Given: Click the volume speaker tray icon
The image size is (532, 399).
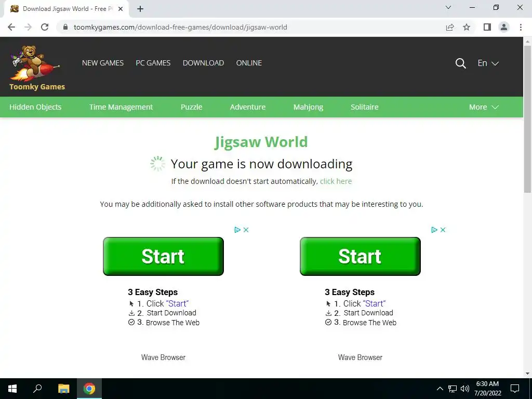Looking at the screenshot, I should 465,389.
